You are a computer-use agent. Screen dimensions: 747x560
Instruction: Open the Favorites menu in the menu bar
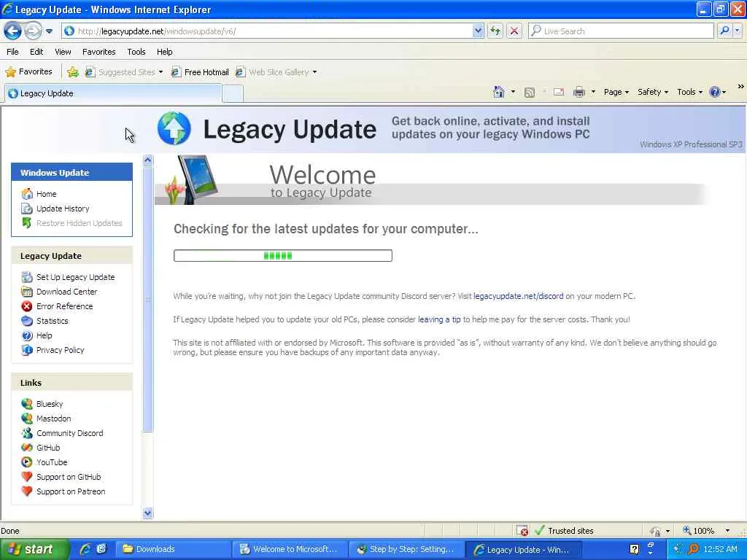(x=98, y=52)
